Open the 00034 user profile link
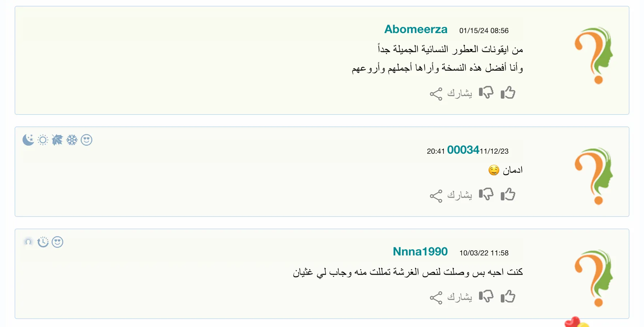This screenshot has width=644, height=327. pyautogui.click(x=463, y=150)
